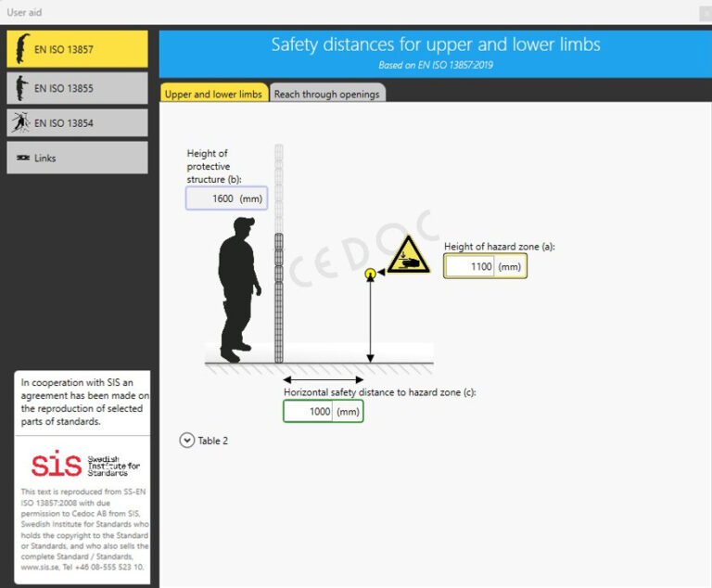
Task: Open the EN ISO 13854 section
Action: point(77,122)
